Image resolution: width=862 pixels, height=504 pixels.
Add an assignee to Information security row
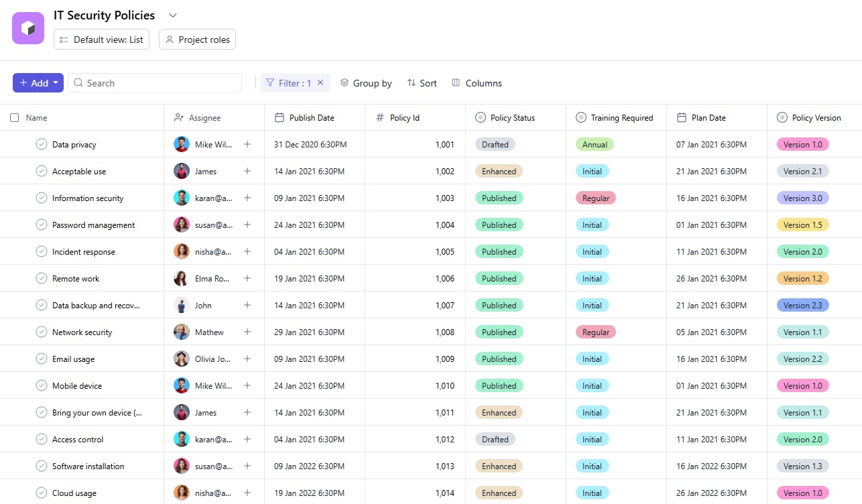(247, 198)
